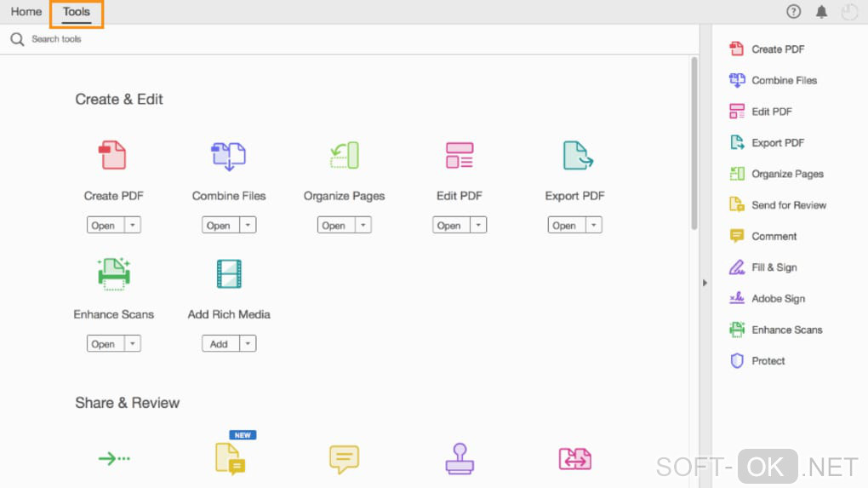Click the yellow Comment bubble icon under Share & Review
This screenshot has width=868, height=488.
[x=345, y=459]
